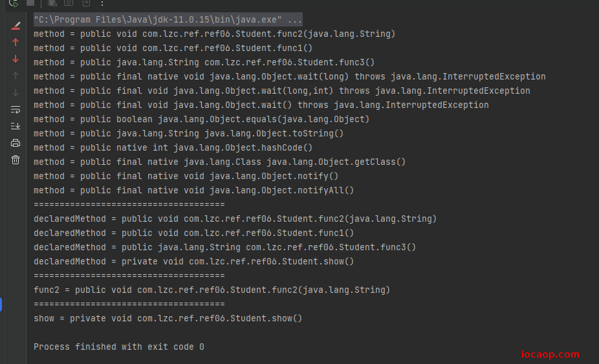This screenshot has height=364, width=599.
Task: Click the gray down stack trace arrow
Action: pyautogui.click(x=16, y=92)
